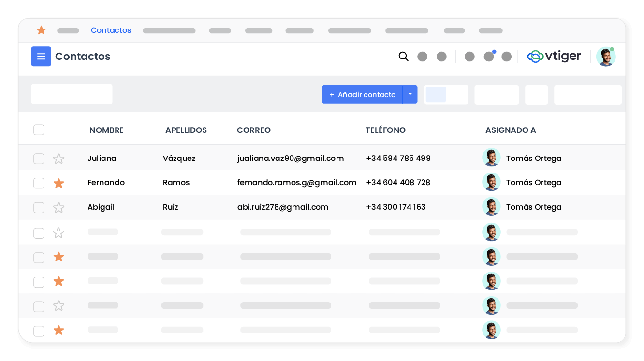Open the hamburger navigation menu
Screen dimensions: 644x361
41,56
